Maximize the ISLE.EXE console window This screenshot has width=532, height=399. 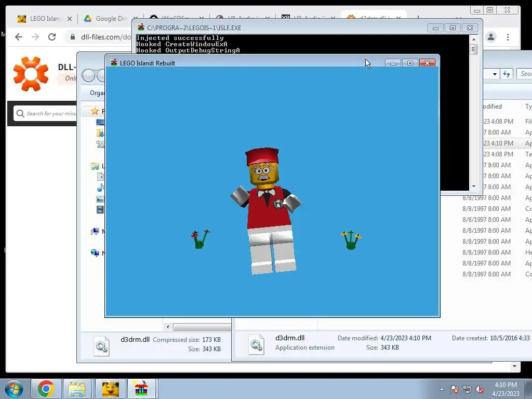point(453,28)
